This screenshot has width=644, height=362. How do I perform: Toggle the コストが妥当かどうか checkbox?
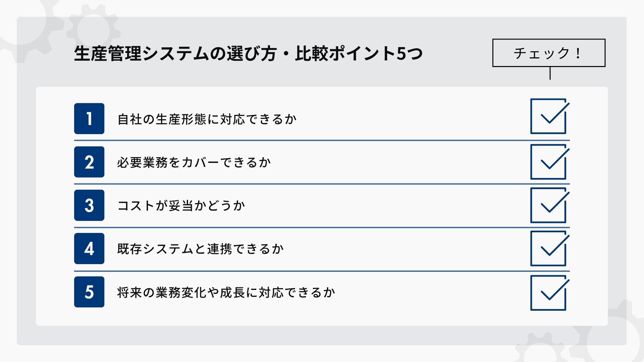548,205
